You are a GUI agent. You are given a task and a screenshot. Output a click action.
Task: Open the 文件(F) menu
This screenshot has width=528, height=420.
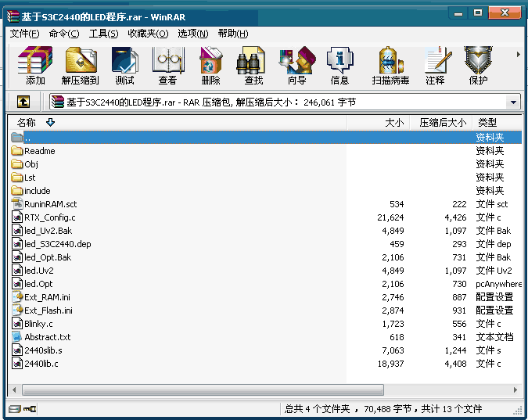click(24, 34)
